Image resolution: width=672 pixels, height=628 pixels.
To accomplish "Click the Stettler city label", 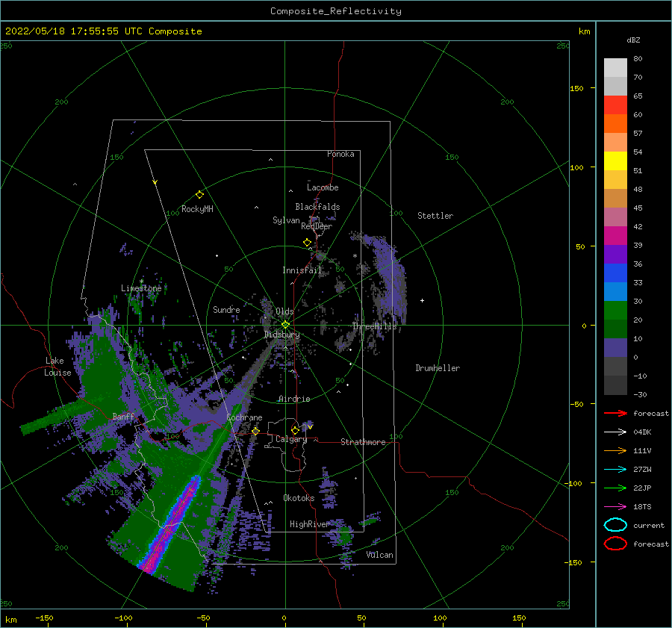I will click(435, 216).
